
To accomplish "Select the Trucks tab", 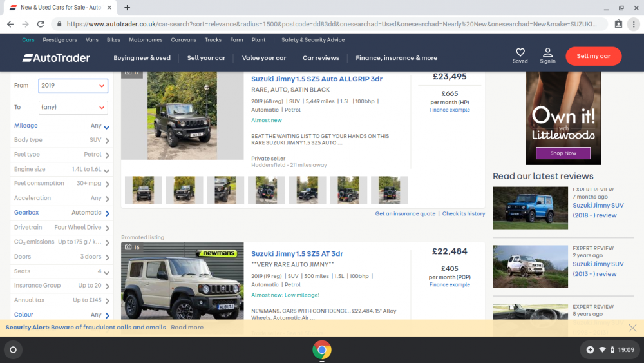I will click(x=213, y=40).
